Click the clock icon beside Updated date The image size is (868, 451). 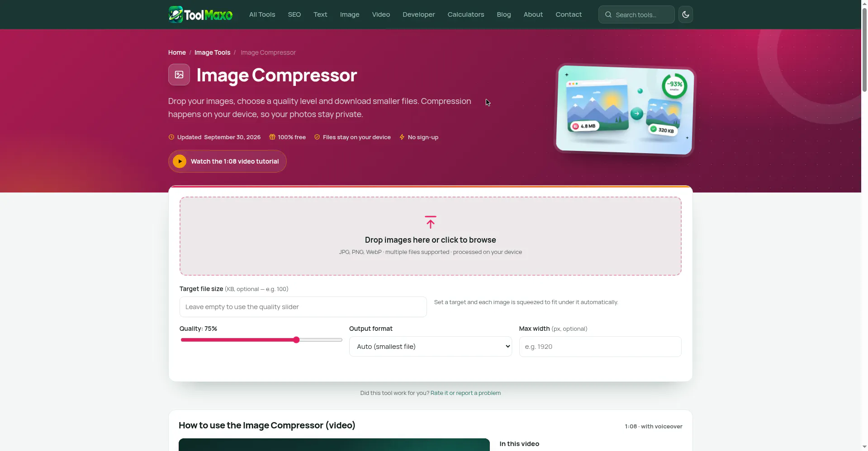point(171,137)
